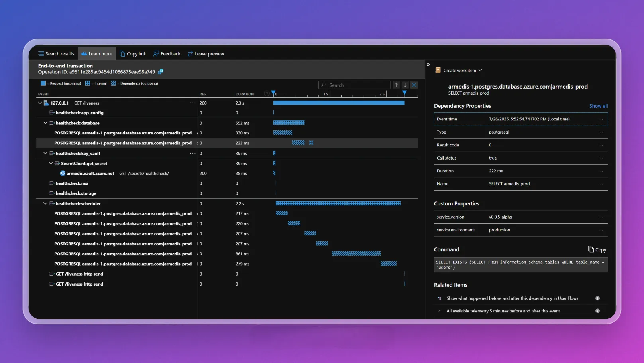Click the start time marker on the timeline ruler
This screenshot has height=363, width=644.
[273, 93]
